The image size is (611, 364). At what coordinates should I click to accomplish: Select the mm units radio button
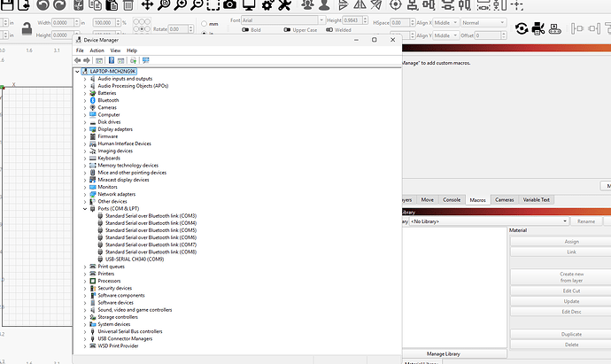(x=204, y=24)
